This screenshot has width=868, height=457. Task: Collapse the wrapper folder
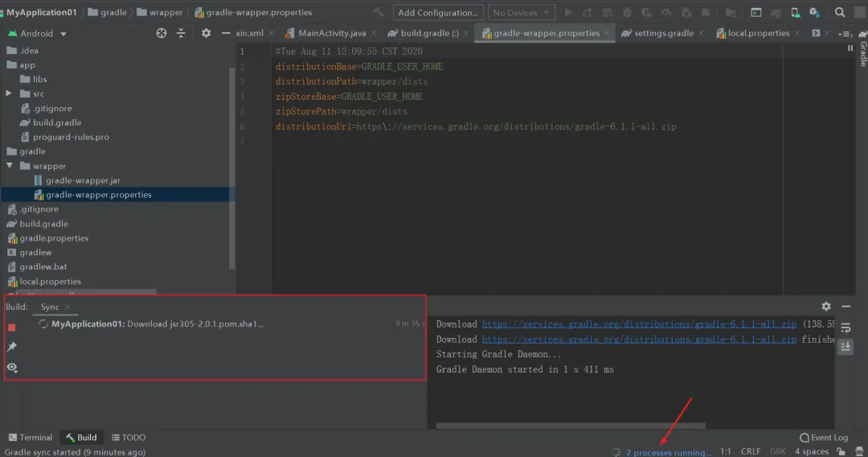point(10,166)
